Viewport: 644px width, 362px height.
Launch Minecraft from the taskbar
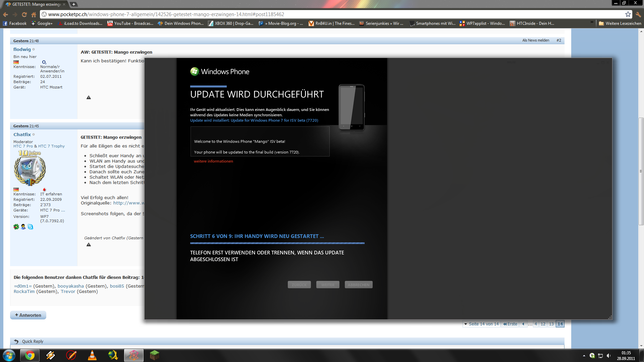[154, 355]
